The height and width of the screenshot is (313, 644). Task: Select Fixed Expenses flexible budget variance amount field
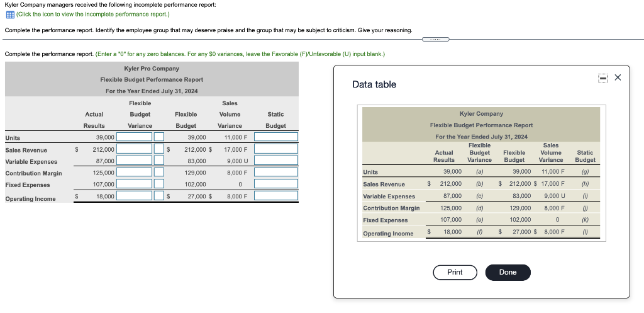pyautogui.click(x=135, y=183)
